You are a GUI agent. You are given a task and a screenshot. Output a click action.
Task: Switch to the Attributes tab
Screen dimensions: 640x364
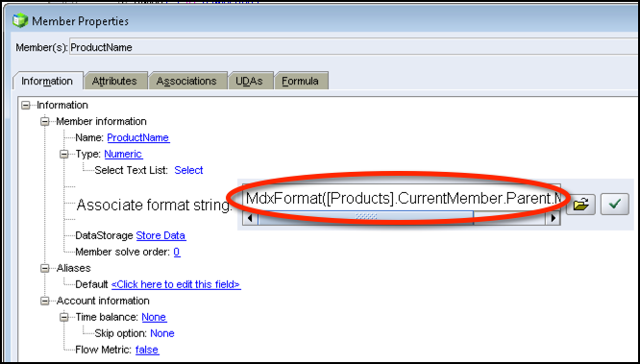point(114,81)
